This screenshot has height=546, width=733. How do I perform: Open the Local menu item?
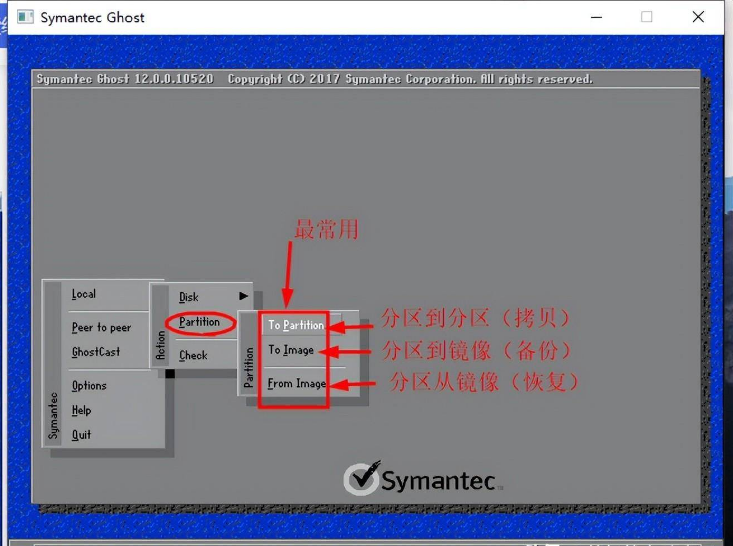tap(84, 294)
